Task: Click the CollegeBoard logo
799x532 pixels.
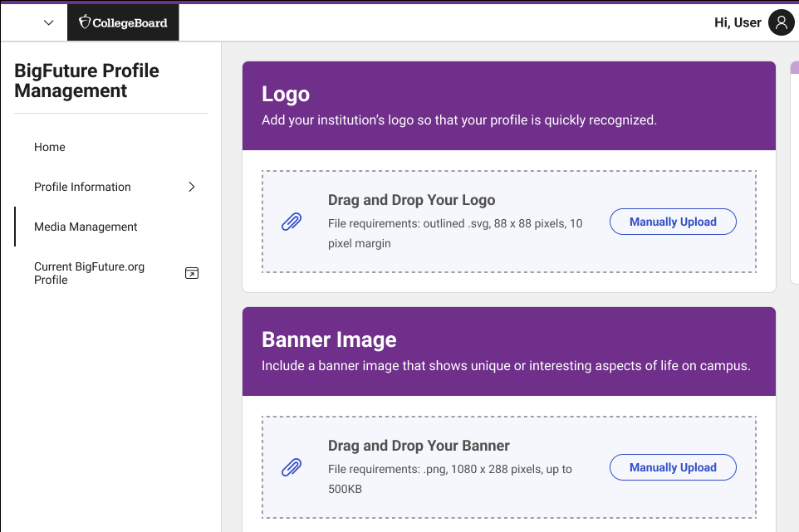Action: pyautogui.click(x=123, y=22)
